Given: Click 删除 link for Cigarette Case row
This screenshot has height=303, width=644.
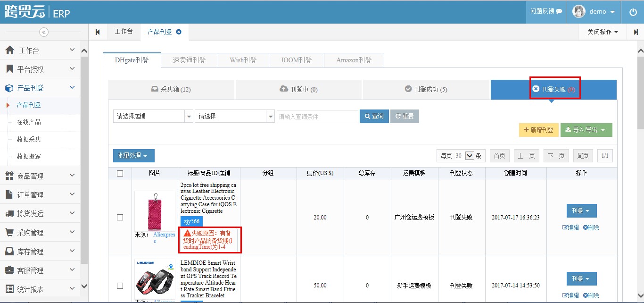Looking at the screenshot, I should click(591, 227).
